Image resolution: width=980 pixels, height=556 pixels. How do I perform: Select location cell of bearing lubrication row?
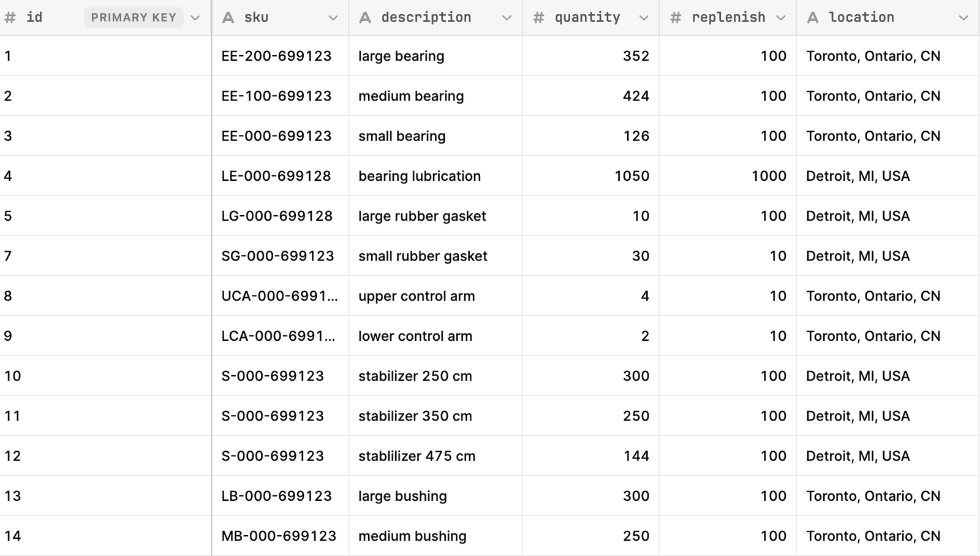tap(888, 176)
